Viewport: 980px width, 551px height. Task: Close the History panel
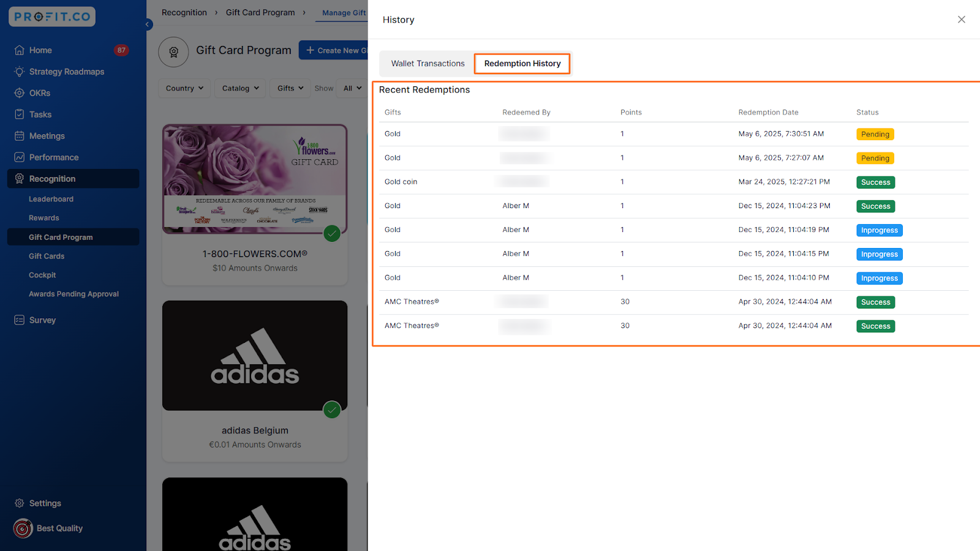961,20
